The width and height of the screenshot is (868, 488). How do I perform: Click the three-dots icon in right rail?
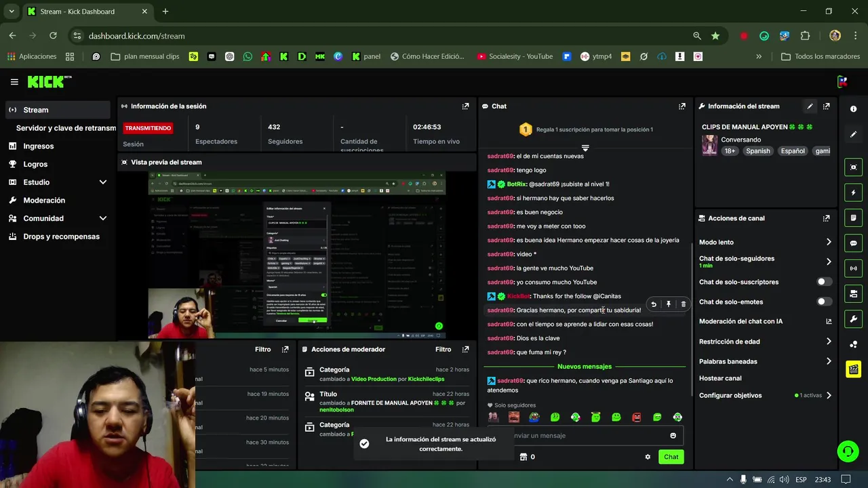(x=854, y=344)
